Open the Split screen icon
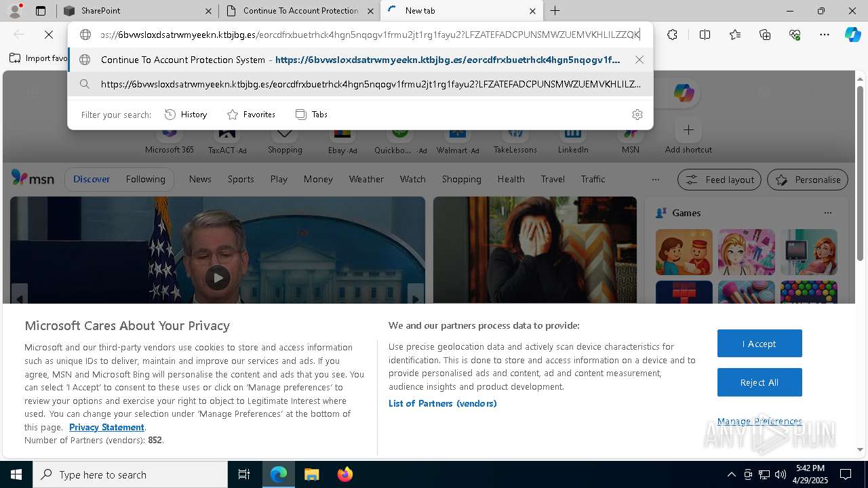 tap(705, 35)
